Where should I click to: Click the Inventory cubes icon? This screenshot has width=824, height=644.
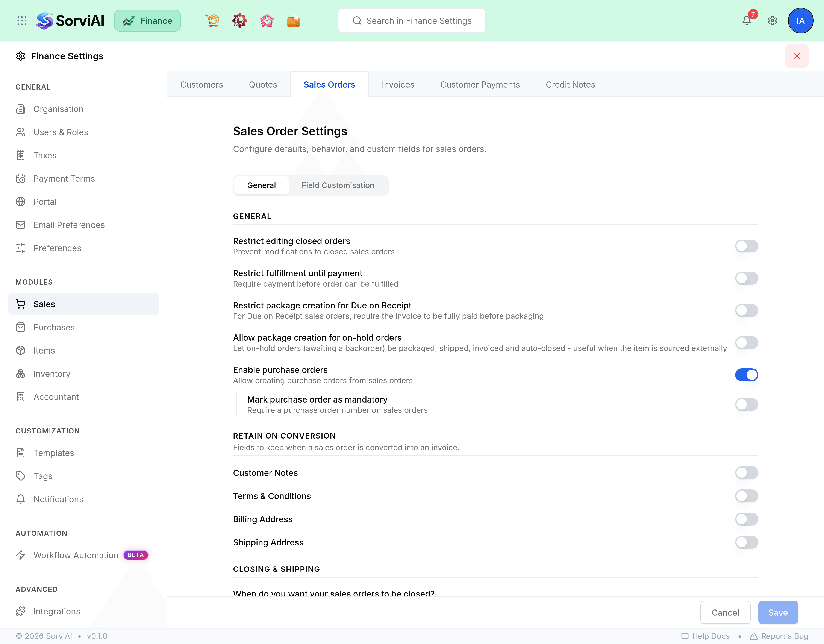pyautogui.click(x=21, y=374)
